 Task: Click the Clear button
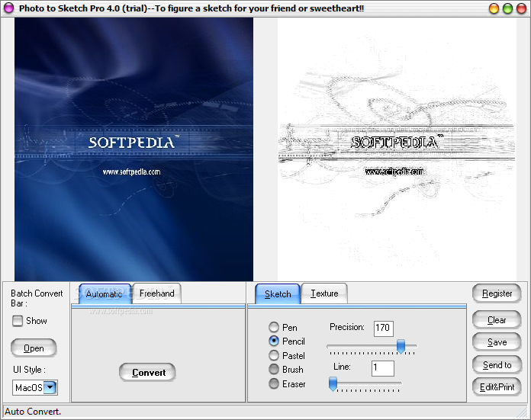point(497,320)
